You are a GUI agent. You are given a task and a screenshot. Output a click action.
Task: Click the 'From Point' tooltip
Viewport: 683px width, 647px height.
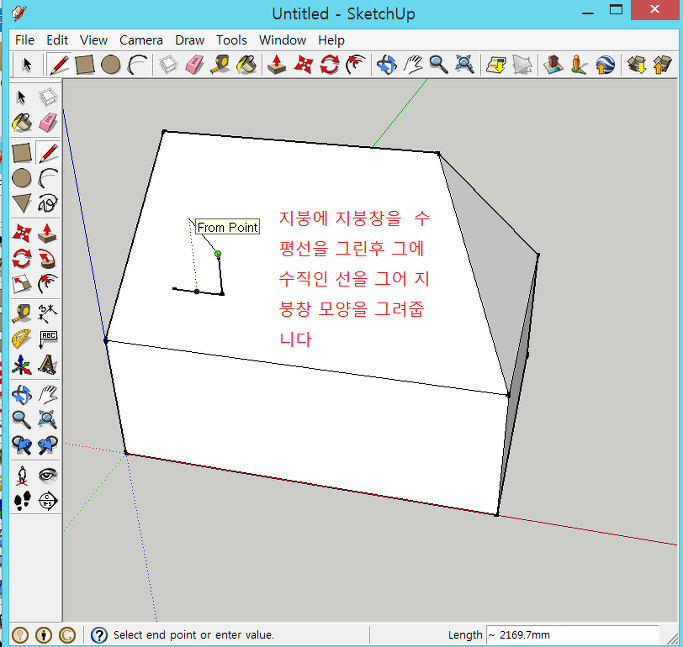pyautogui.click(x=227, y=227)
